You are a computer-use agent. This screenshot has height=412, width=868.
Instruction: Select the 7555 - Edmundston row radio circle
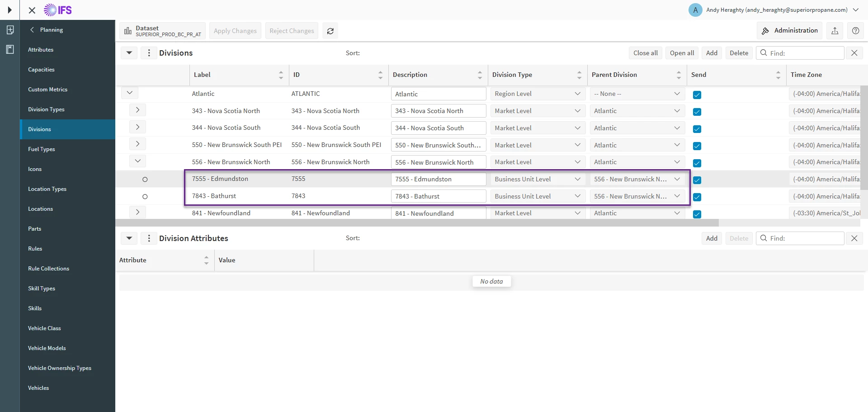[x=145, y=180]
